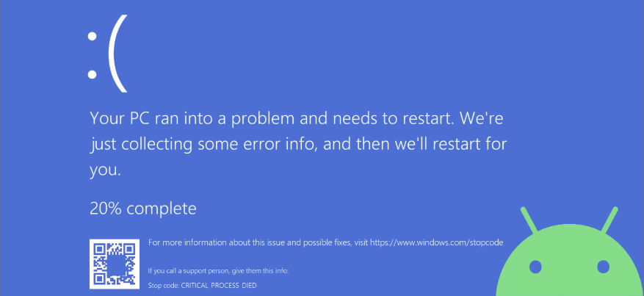
Task: Click the '20% complete' progress text
Action: (x=143, y=209)
